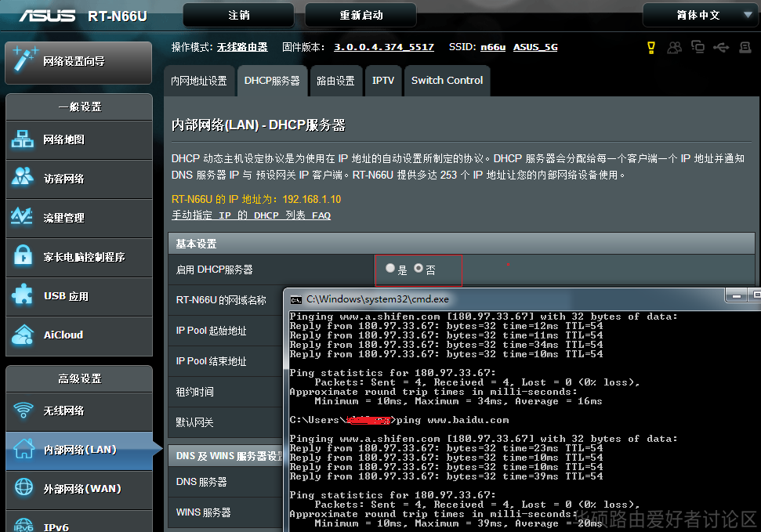
Task: Click the 内部网络(LAN) - DHCP服务器 page heading
Action: pos(258,125)
